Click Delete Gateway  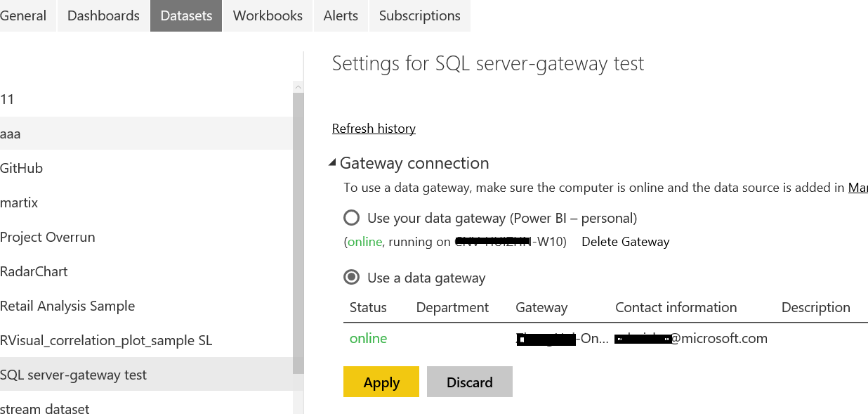pos(626,242)
